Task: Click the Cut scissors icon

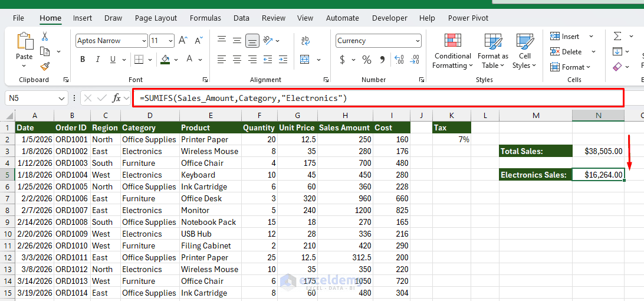Action: click(45, 36)
